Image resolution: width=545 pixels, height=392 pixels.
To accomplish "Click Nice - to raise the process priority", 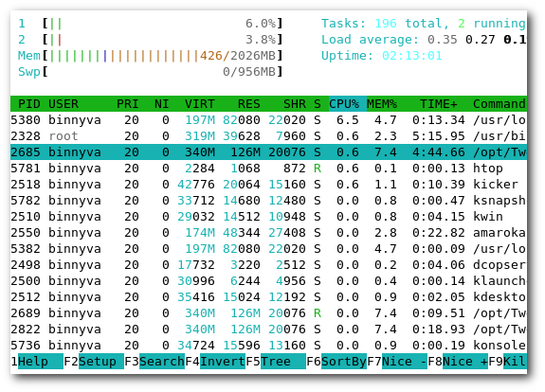I will (404, 362).
